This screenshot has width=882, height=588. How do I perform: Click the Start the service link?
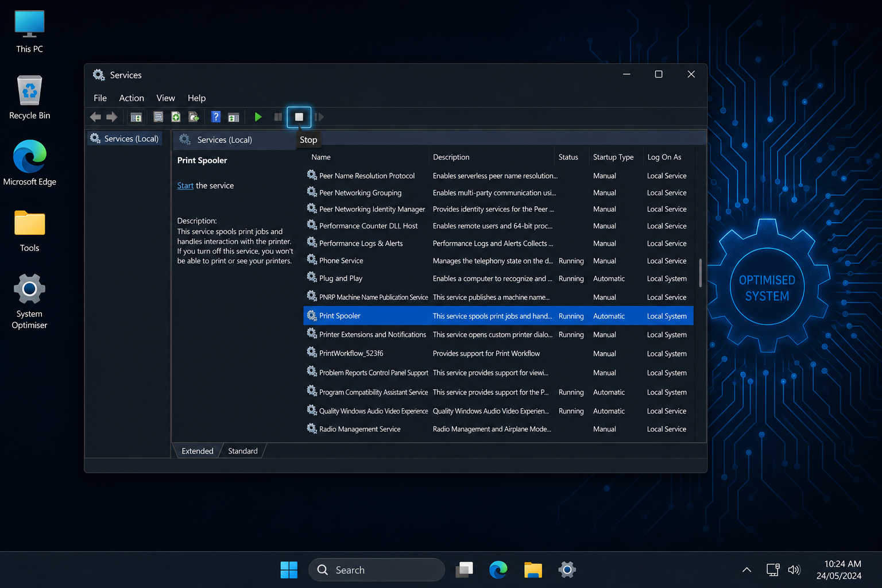point(185,185)
